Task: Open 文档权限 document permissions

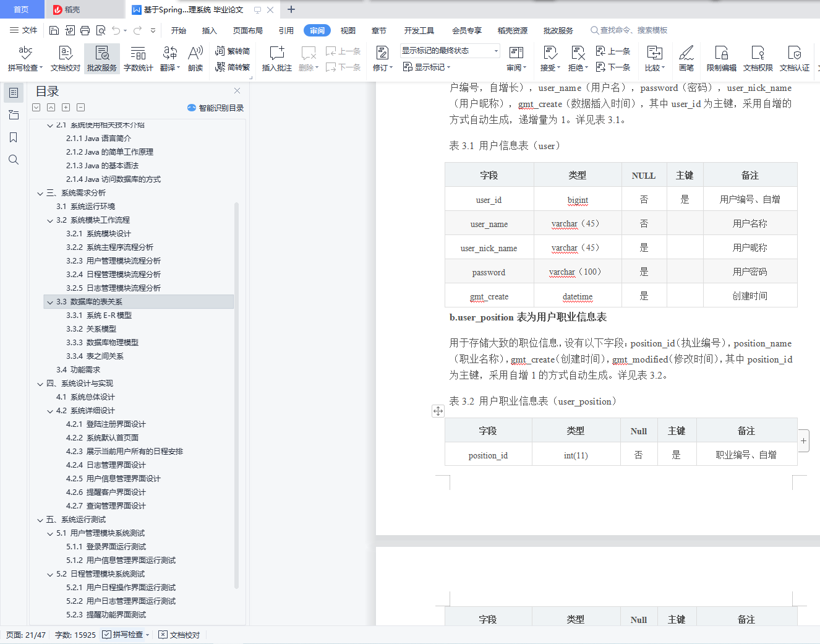Action: point(758,59)
